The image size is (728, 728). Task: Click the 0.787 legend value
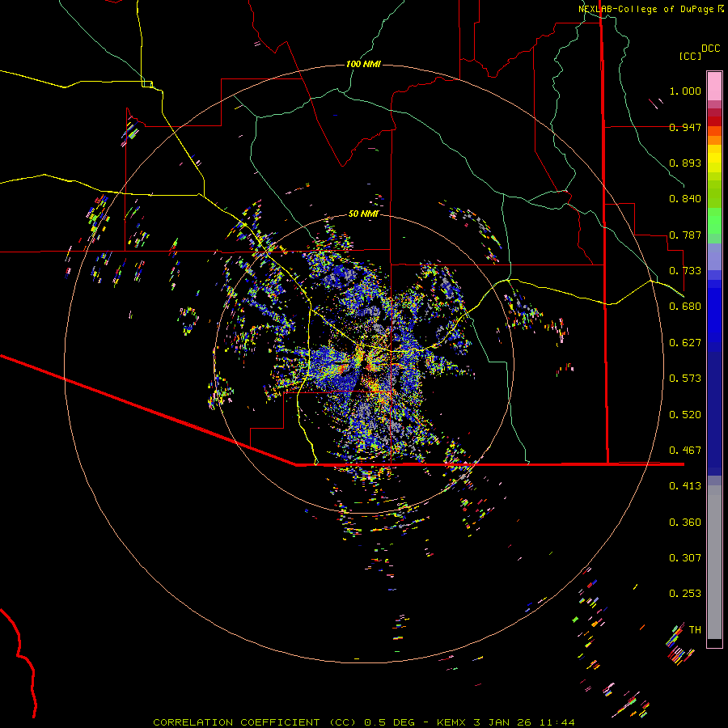[x=685, y=235]
